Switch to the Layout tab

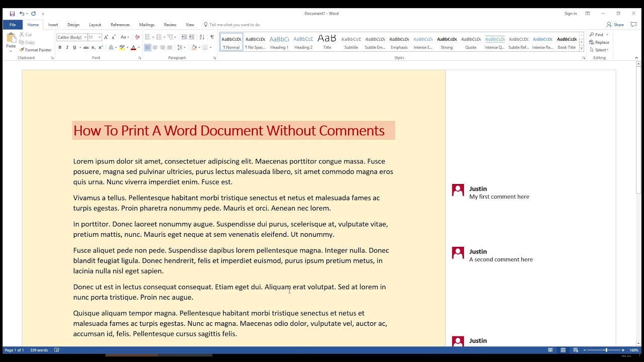point(95,25)
